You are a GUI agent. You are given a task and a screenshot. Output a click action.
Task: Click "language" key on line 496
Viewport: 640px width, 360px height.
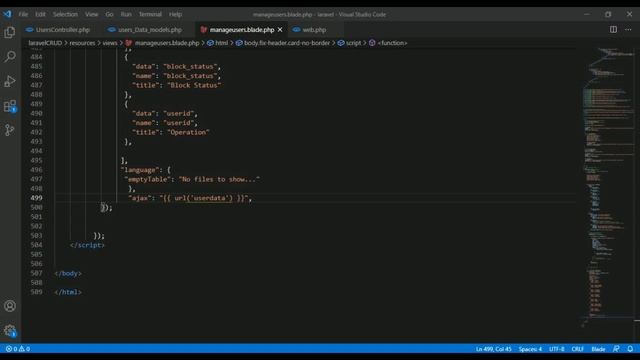(x=139, y=170)
